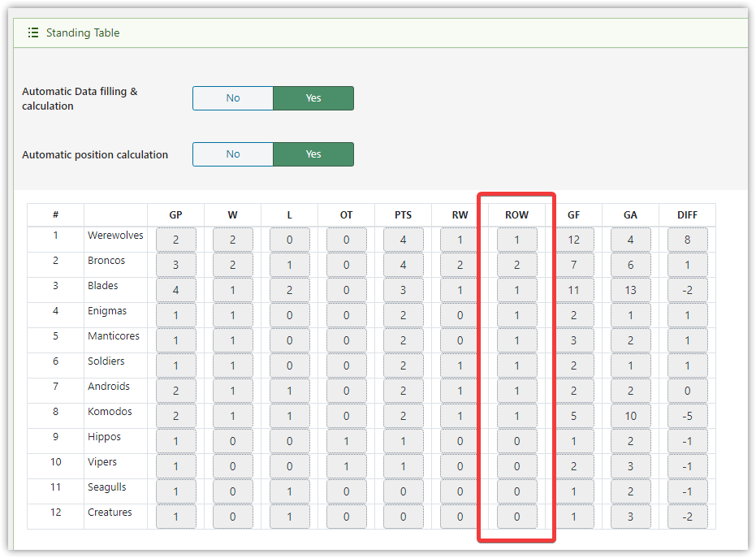Click the Soldiers team name
This screenshot has height=558, width=756.
106,361
